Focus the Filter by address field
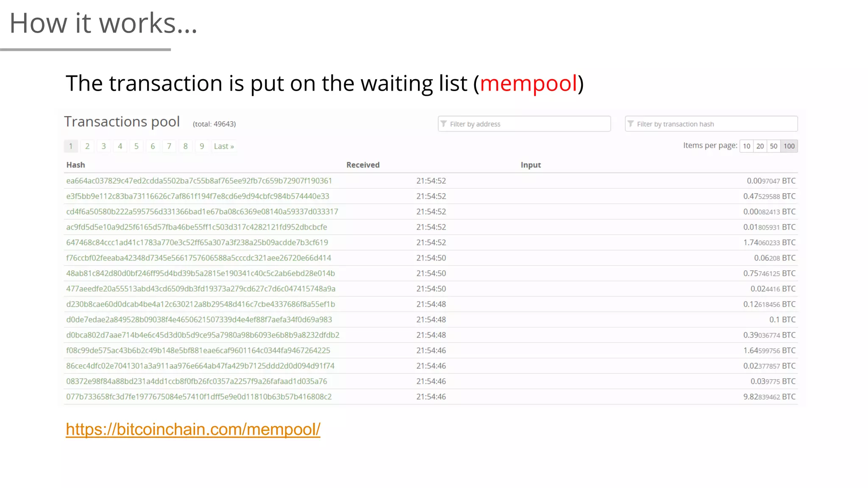Image resolution: width=868 pixels, height=488 pixels. point(524,124)
